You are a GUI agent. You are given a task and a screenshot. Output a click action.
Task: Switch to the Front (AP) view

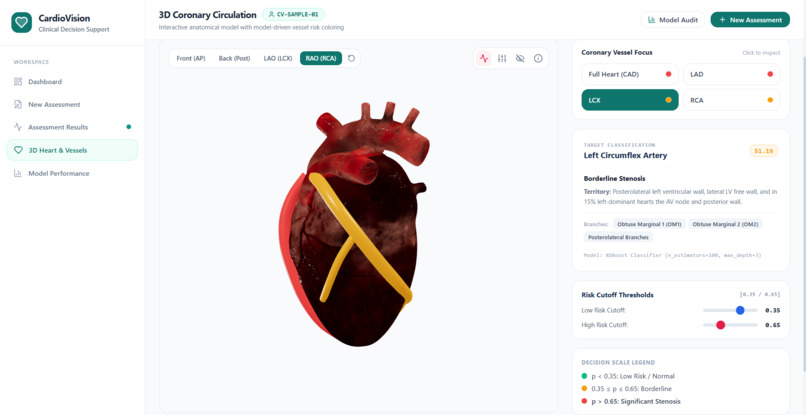[191, 59]
